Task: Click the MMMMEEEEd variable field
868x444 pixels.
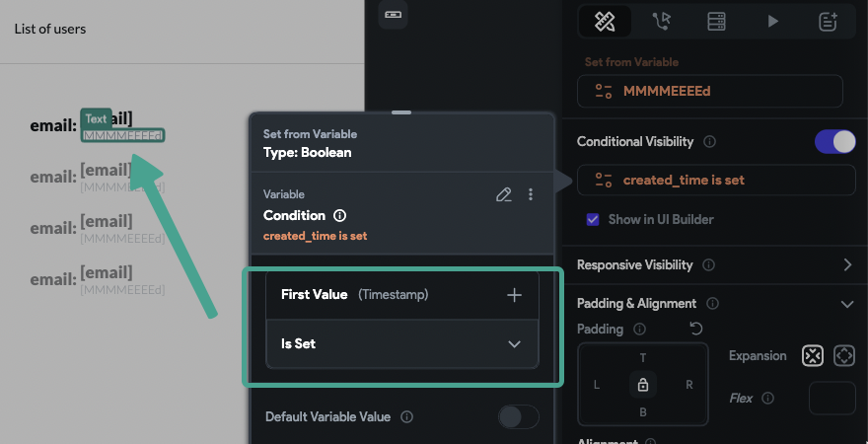Action: (x=709, y=92)
